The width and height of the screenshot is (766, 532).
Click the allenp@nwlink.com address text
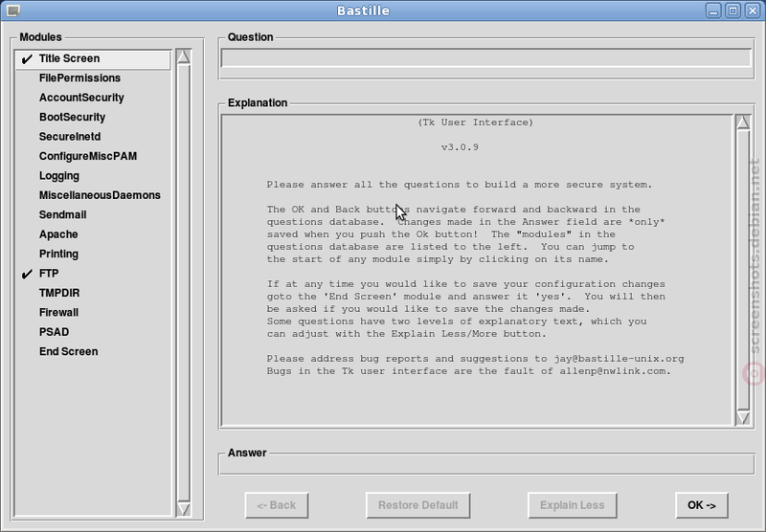pos(615,371)
